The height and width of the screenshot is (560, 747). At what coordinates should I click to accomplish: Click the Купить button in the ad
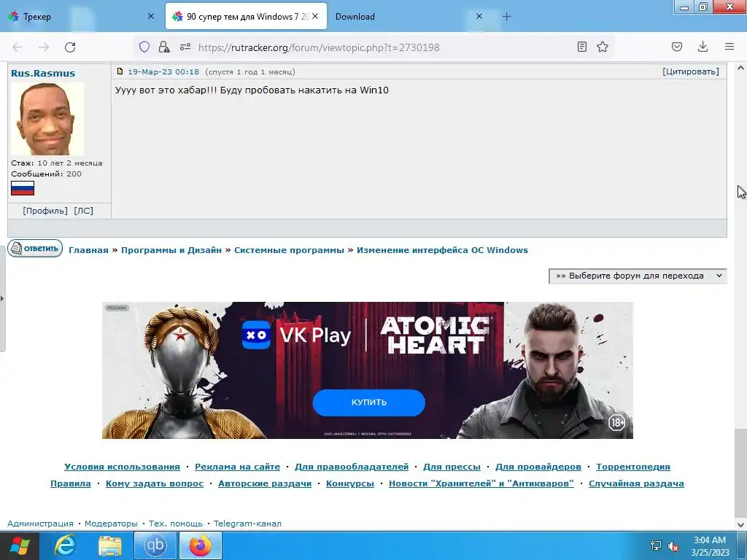pos(368,402)
